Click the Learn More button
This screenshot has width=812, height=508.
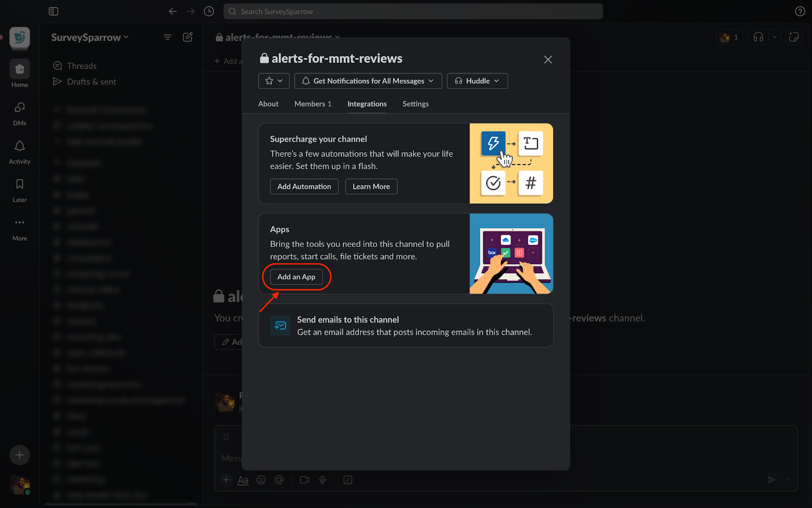[371, 186]
